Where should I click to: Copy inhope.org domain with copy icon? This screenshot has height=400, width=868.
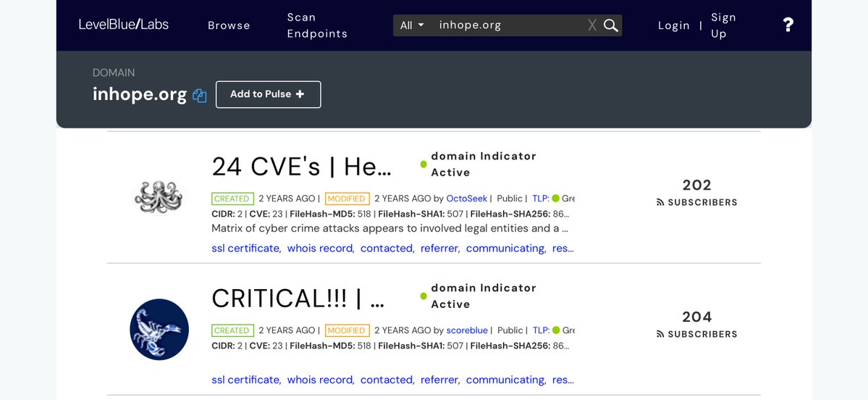[x=200, y=96]
